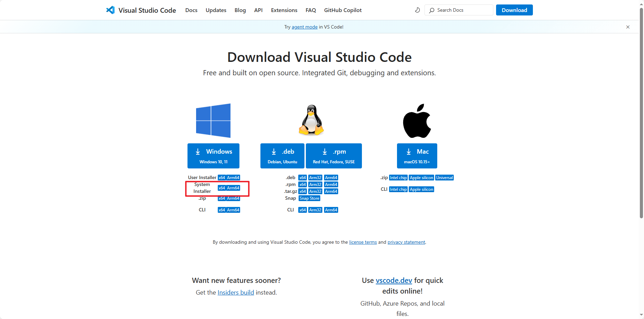This screenshot has height=319, width=644.
Task: Click the 'Want new features sooner?' heading
Action: 236,280
